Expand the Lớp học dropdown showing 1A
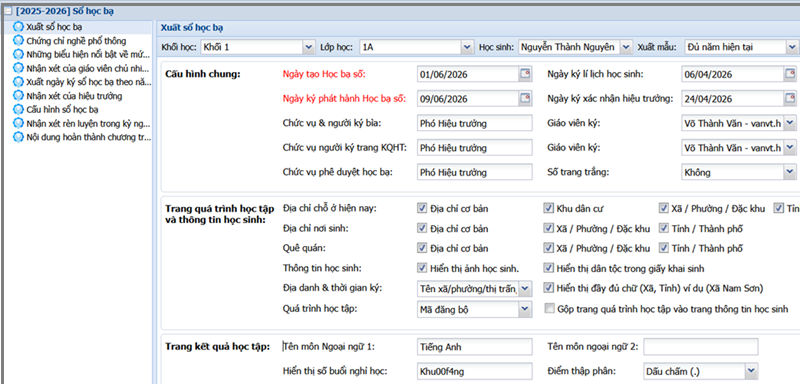This screenshot has width=800, height=384. point(467,47)
